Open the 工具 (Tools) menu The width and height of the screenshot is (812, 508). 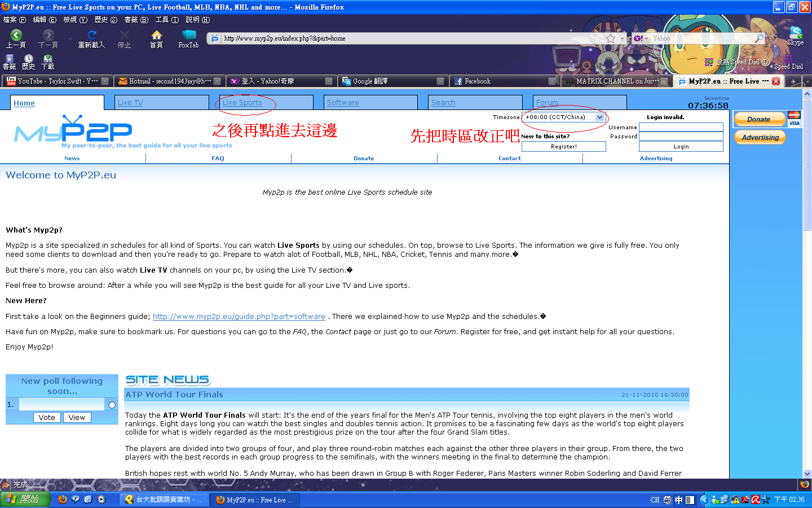(167, 20)
